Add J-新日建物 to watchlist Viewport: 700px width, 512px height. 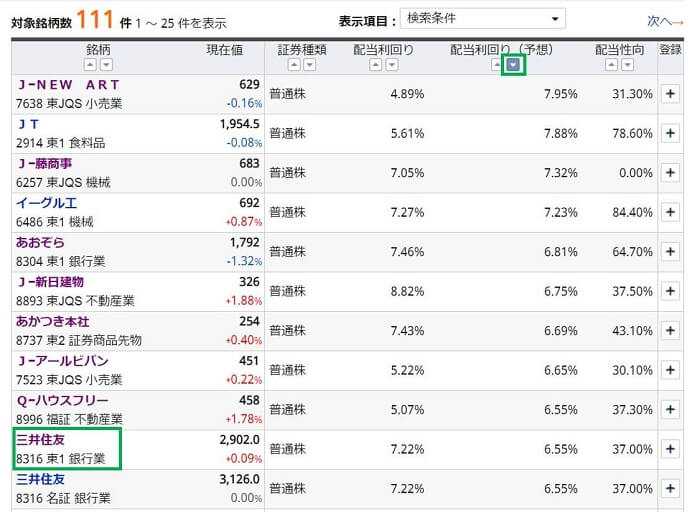(670, 291)
